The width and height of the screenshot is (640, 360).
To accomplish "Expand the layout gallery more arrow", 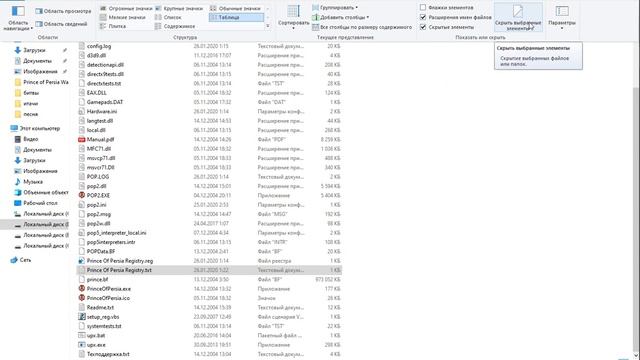I will 268,26.
